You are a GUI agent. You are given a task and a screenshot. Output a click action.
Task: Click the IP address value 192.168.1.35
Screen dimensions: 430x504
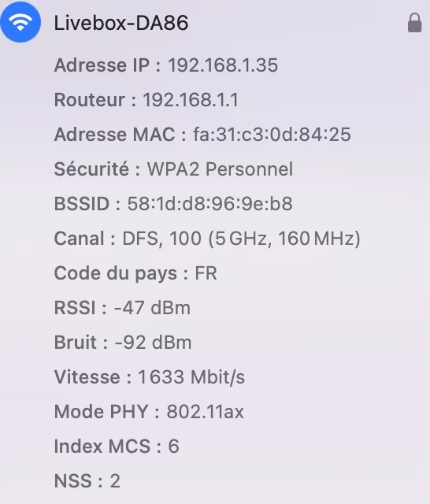coord(223,65)
